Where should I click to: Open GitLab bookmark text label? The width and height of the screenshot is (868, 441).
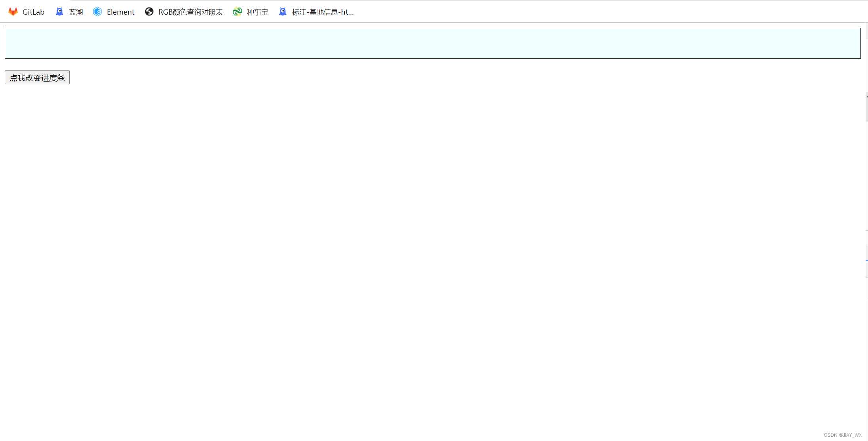(33, 12)
